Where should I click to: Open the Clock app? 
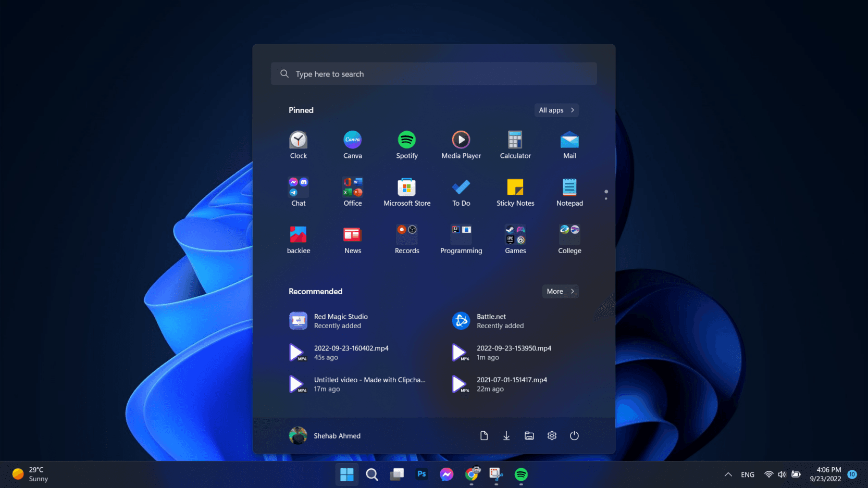(299, 145)
